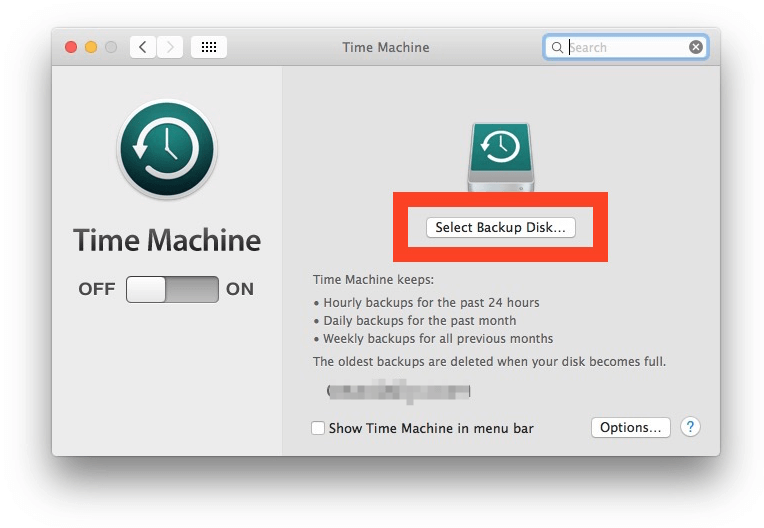Viewport: 764px width, 528px height.
Task: Click the backup disk drive icon
Action: [x=500, y=155]
